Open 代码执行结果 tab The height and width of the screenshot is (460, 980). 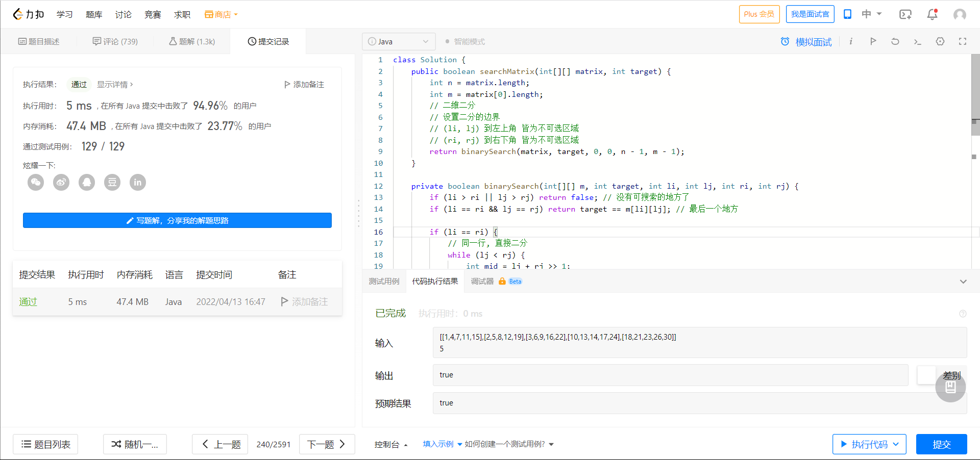click(x=435, y=282)
